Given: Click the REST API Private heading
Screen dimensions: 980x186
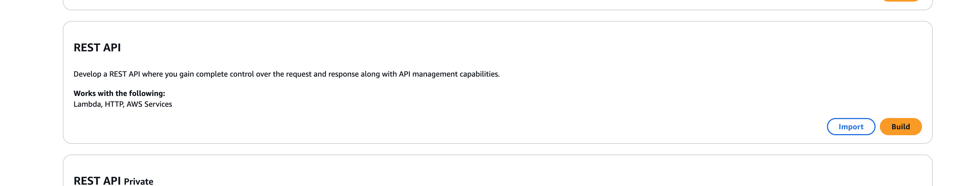Looking at the screenshot, I should click(x=113, y=181).
